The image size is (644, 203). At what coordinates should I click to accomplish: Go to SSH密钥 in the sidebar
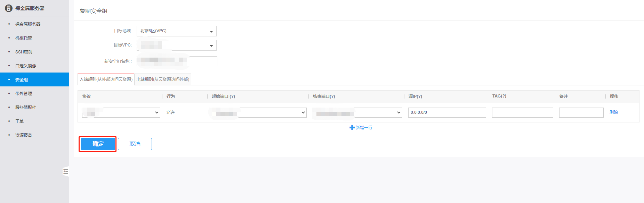(x=24, y=52)
